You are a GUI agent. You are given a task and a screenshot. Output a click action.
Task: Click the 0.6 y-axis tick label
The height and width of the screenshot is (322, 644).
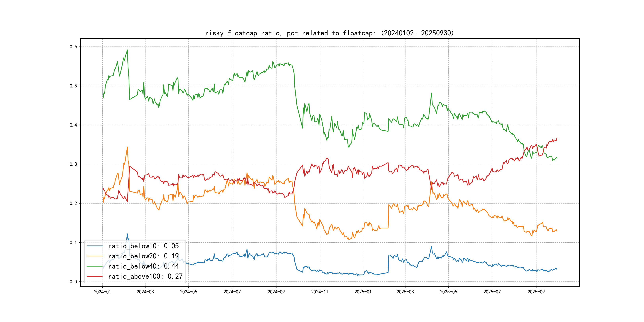pos(73,47)
